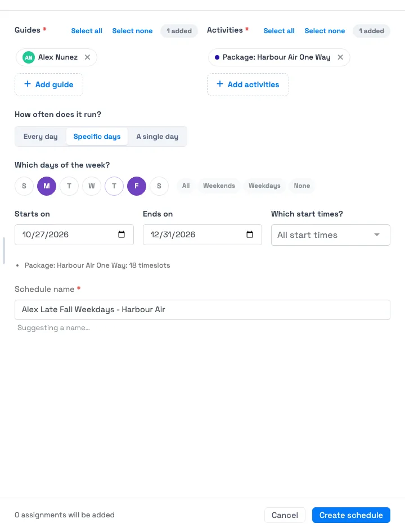Click the left edge scrollbar thumb
Viewport: 405px width, 532px height.
(4, 251)
